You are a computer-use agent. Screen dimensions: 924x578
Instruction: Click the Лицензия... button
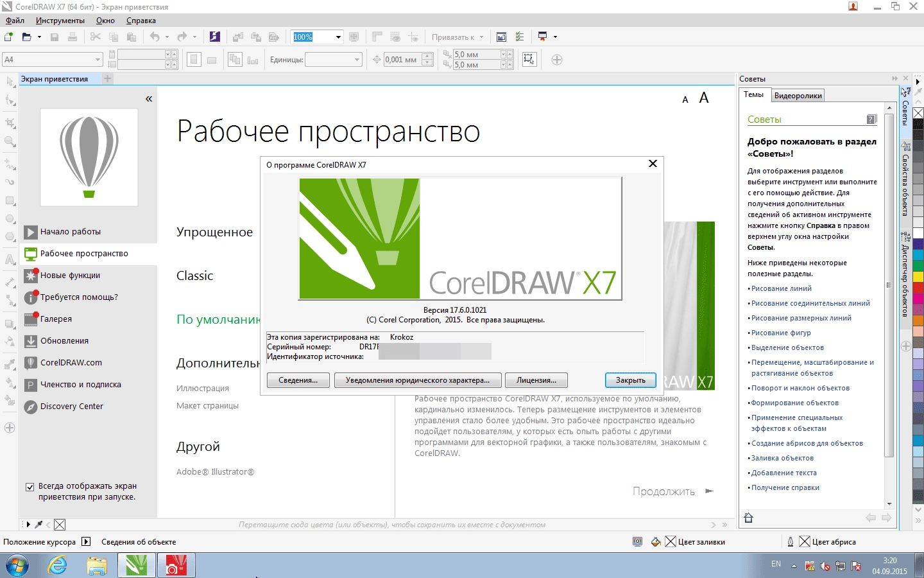click(536, 380)
